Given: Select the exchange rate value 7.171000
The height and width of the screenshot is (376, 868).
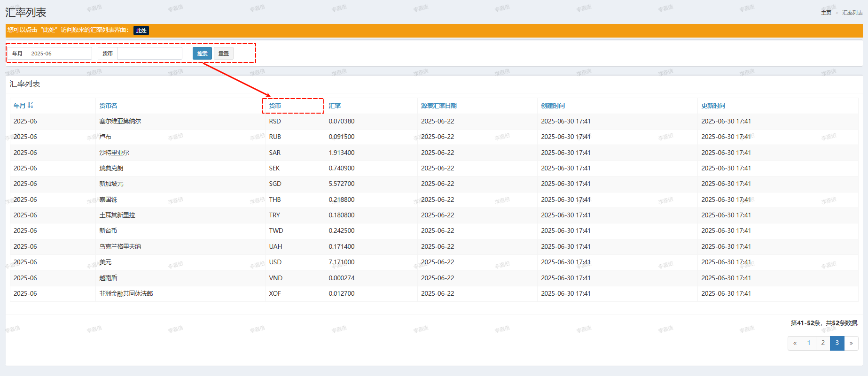Looking at the screenshot, I should click(342, 262).
